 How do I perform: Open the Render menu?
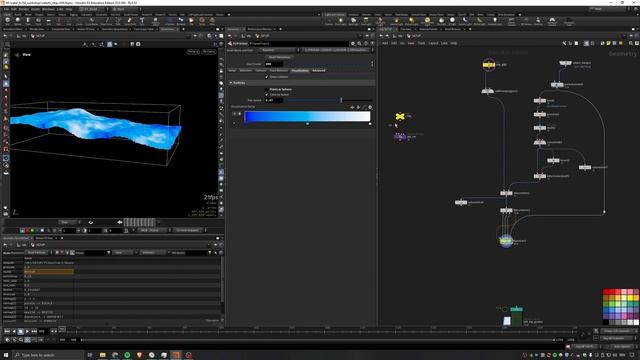(x=24, y=9)
